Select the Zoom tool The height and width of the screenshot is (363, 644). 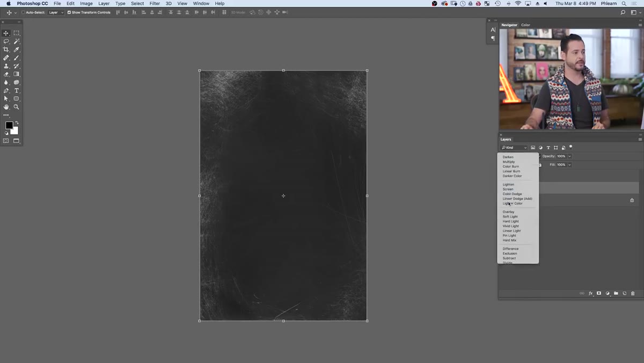click(16, 107)
